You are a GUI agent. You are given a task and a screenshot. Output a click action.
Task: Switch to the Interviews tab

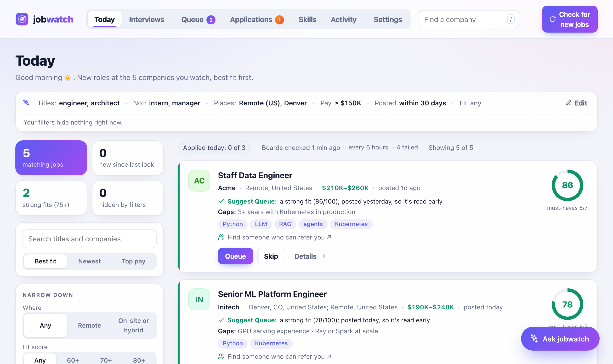pyautogui.click(x=147, y=19)
